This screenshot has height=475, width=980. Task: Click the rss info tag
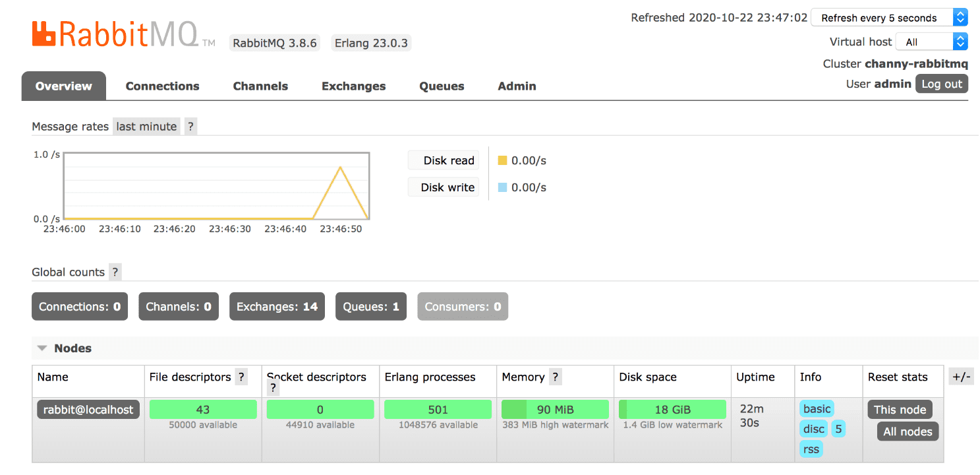811,449
